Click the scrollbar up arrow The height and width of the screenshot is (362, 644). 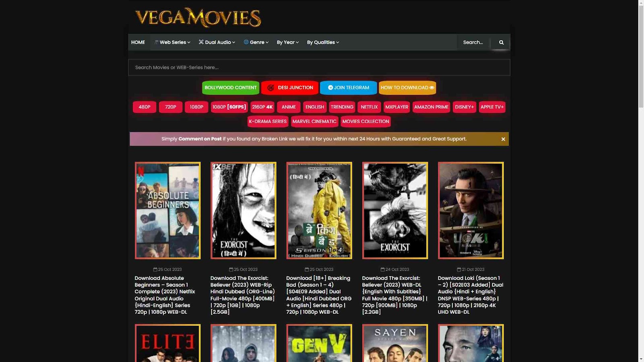pyautogui.click(x=641, y=3)
